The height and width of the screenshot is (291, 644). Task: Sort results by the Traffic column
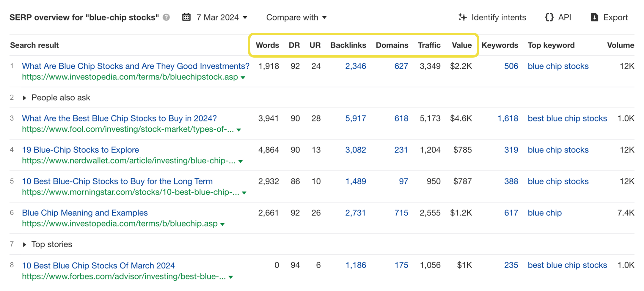[x=429, y=45]
